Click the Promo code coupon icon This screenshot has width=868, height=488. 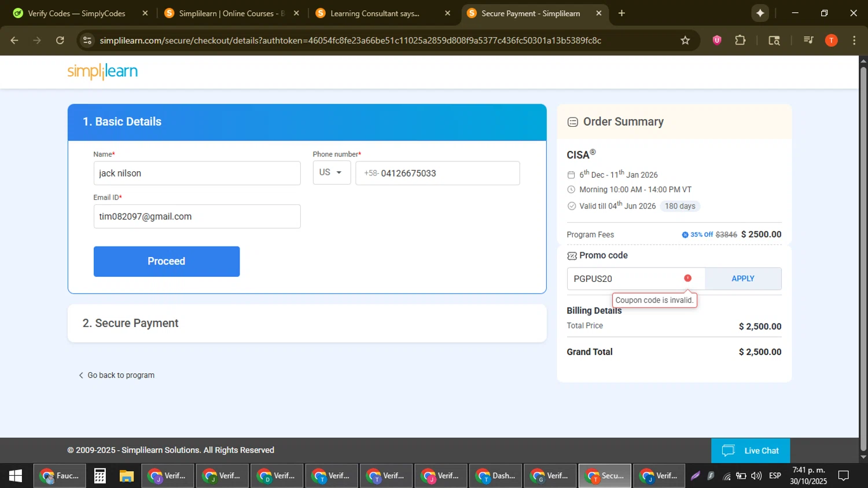point(572,256)
